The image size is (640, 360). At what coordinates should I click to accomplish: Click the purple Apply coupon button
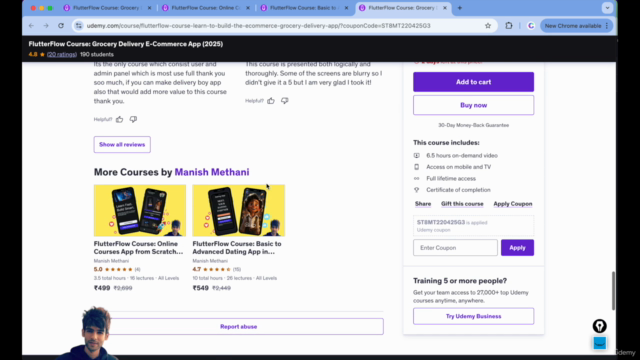[517, 248]
